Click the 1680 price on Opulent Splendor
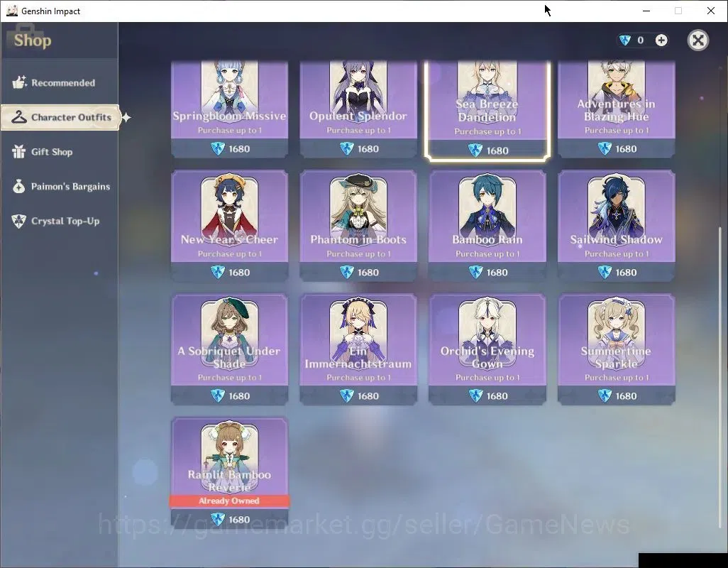The image size is (728, 568). click(x=368, y=149)
